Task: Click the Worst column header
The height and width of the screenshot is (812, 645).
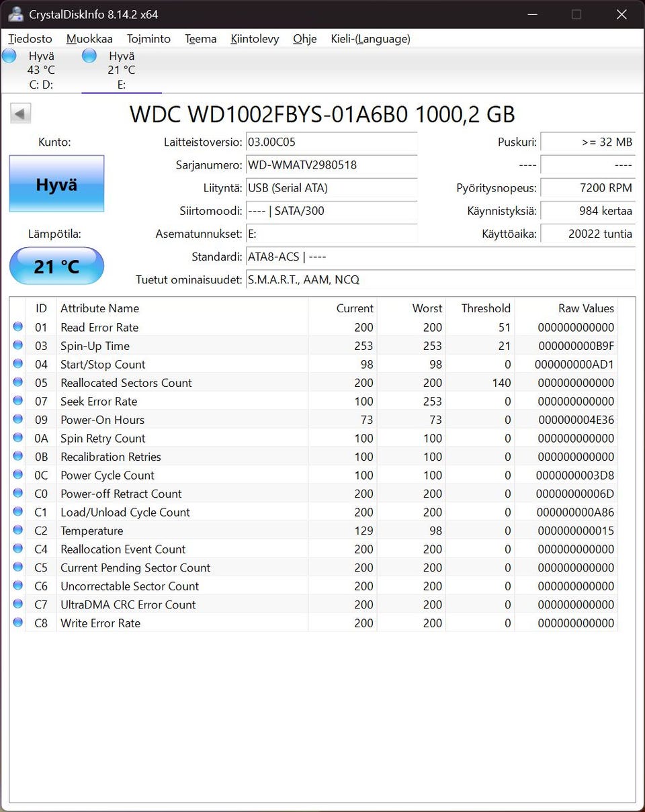Action: click(411, 308)
